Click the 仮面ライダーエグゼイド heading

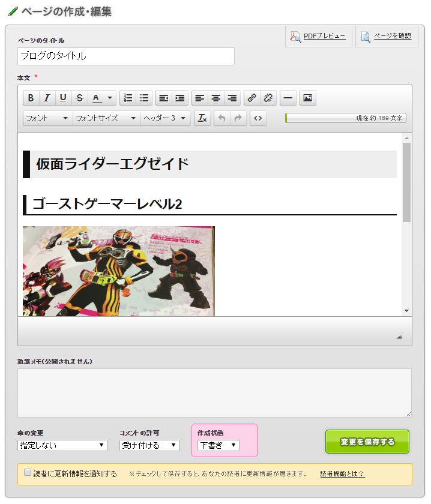coord(112,164)
